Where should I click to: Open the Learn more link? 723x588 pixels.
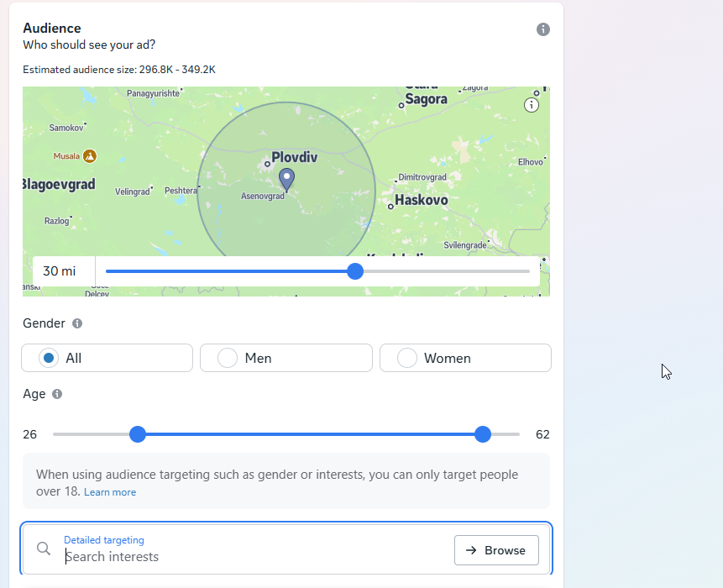click(x=110, y=492)
